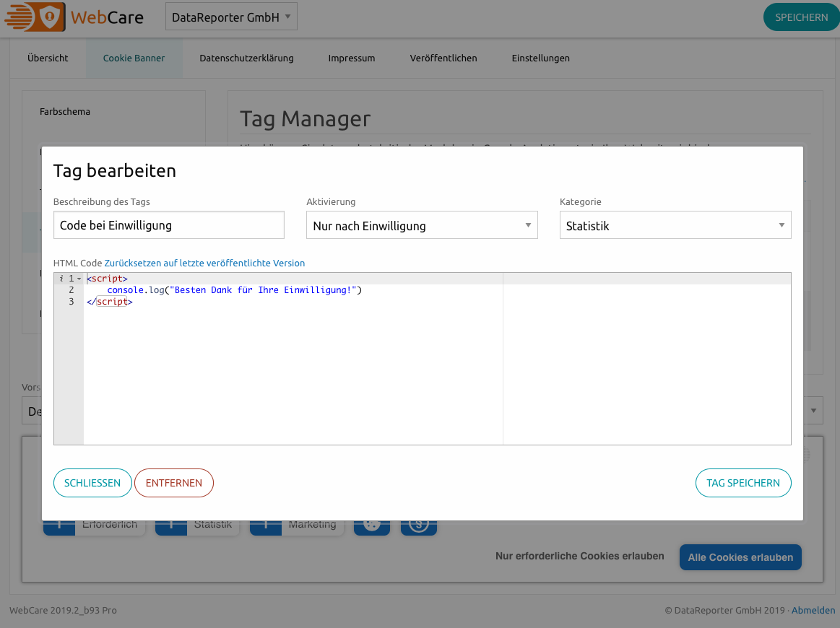
Task: Click the info marker on code line 1
Action: pyautogui.click(x=61, y=279)
